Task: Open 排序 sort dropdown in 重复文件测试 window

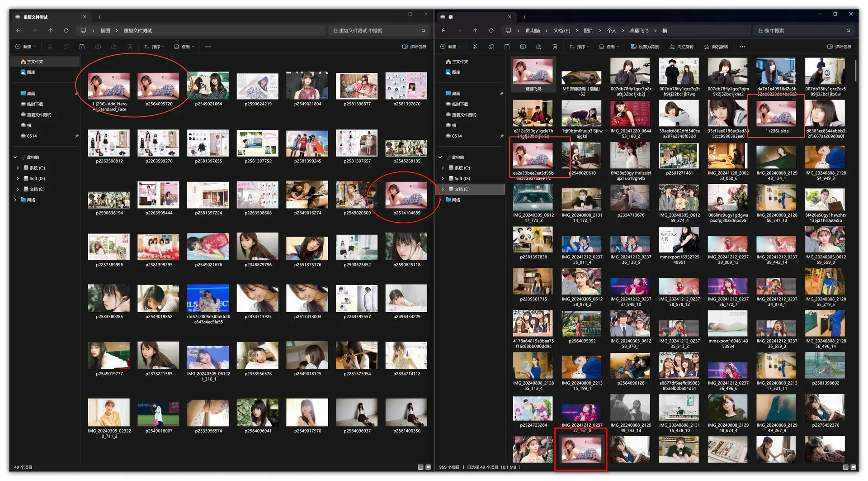Action: click(154, 47)
